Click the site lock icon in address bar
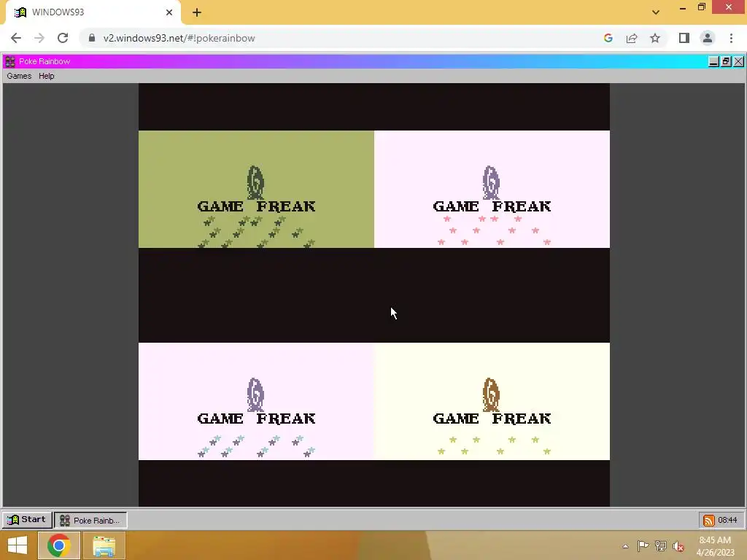The image size is (747, 560). point(92,38)
